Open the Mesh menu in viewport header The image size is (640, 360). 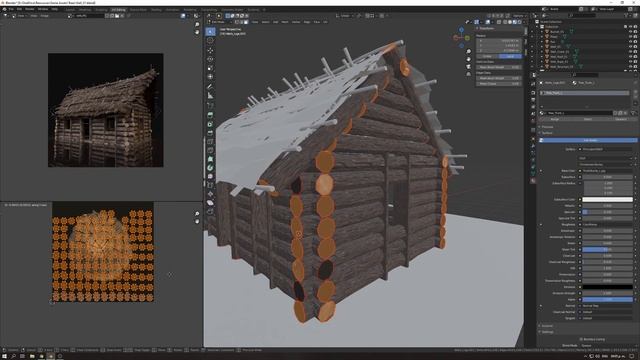click(285, 22)
